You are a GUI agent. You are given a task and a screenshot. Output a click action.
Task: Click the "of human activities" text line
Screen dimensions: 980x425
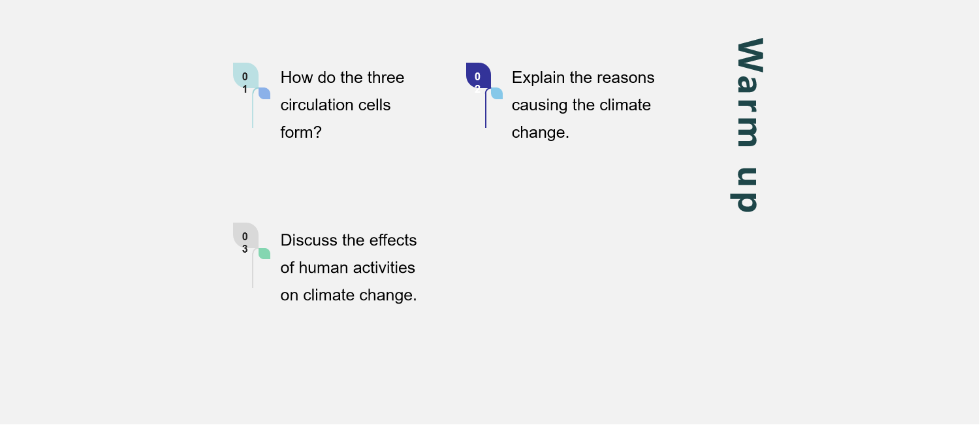(x=347, y=268)
